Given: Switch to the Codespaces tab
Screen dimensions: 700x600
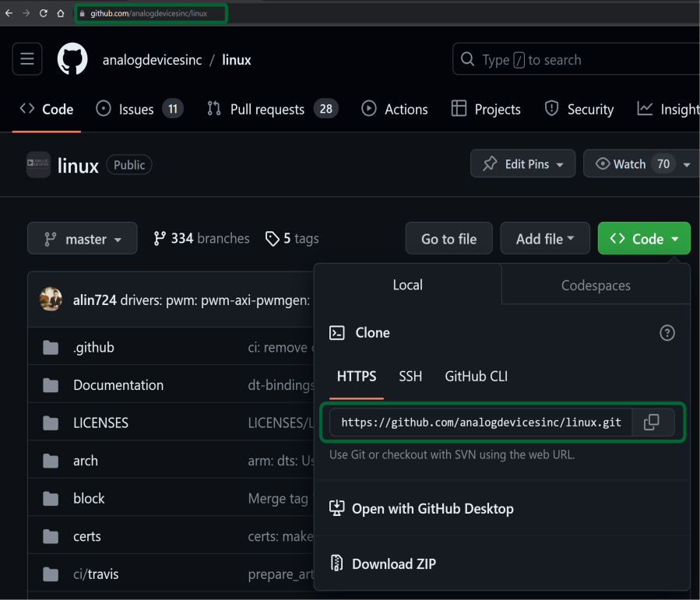Looking at the screenshot, I should 596,286.
